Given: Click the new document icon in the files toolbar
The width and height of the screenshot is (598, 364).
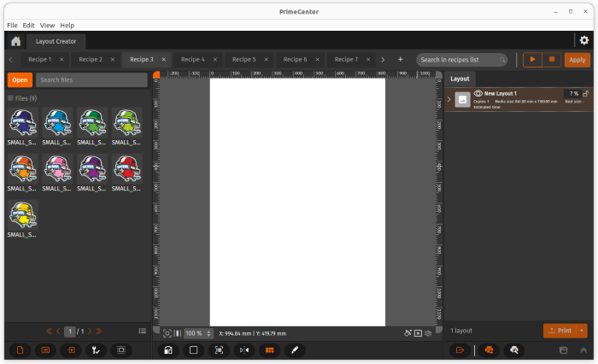Looking at the screenshot, I should (20, 350).
